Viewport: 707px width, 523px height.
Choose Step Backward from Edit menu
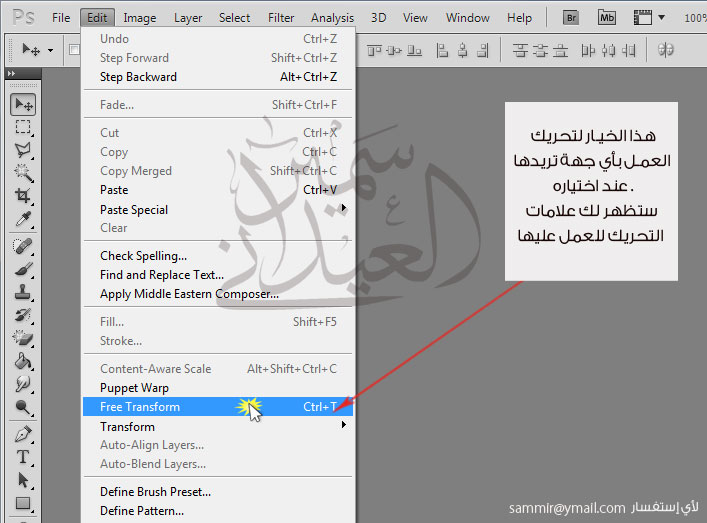tap(218, 77)
